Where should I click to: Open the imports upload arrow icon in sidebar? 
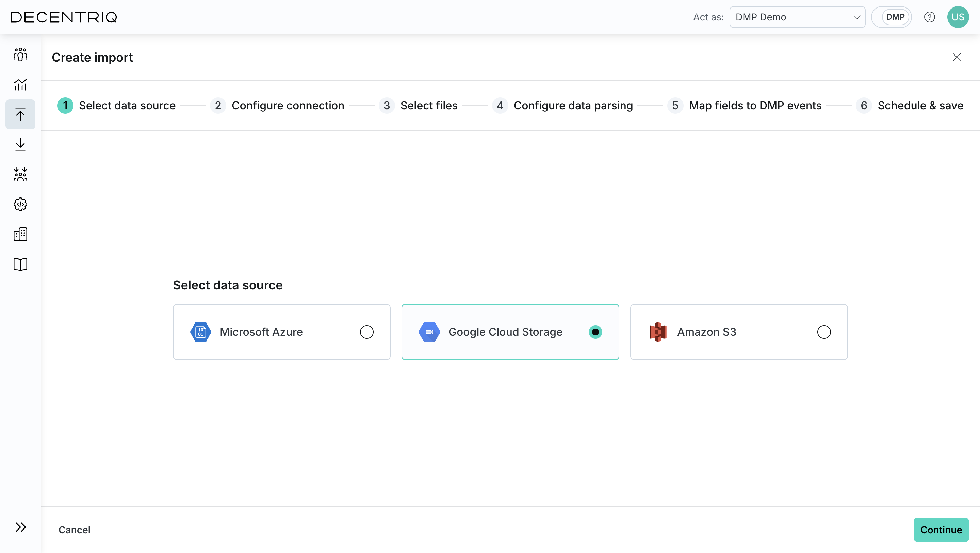coord(20,114)
